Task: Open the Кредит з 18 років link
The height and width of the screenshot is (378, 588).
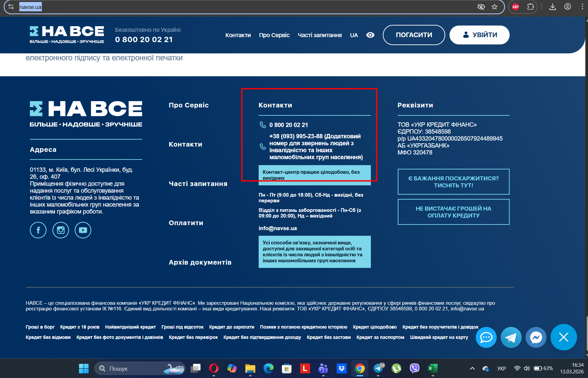Action: coord(80,327)
